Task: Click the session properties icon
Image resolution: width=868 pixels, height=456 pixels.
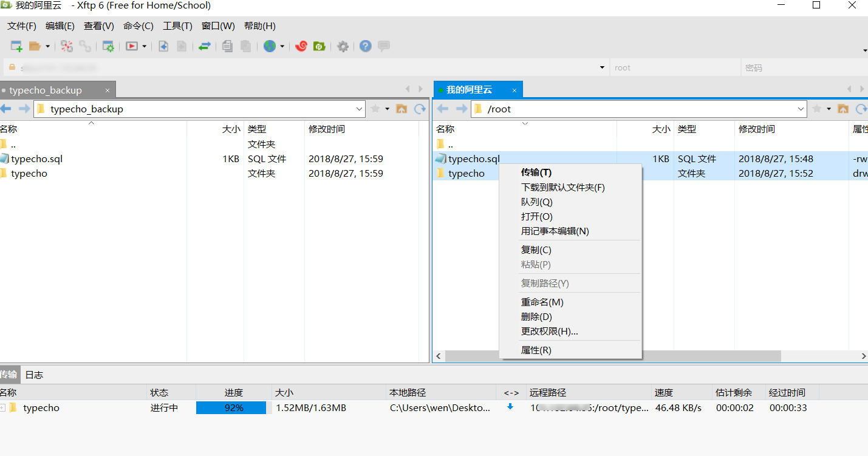Action: point(108,46)
